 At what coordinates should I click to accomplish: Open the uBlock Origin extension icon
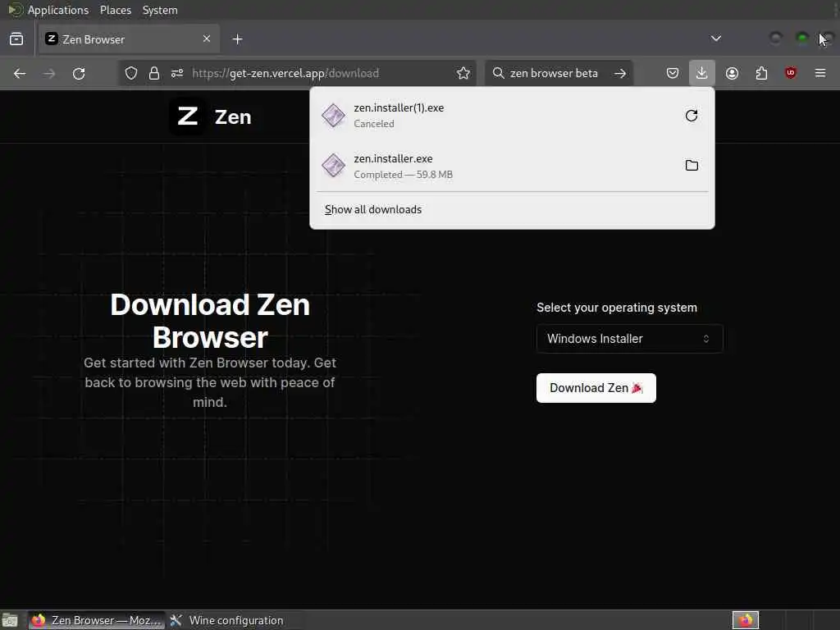[791, 73]
